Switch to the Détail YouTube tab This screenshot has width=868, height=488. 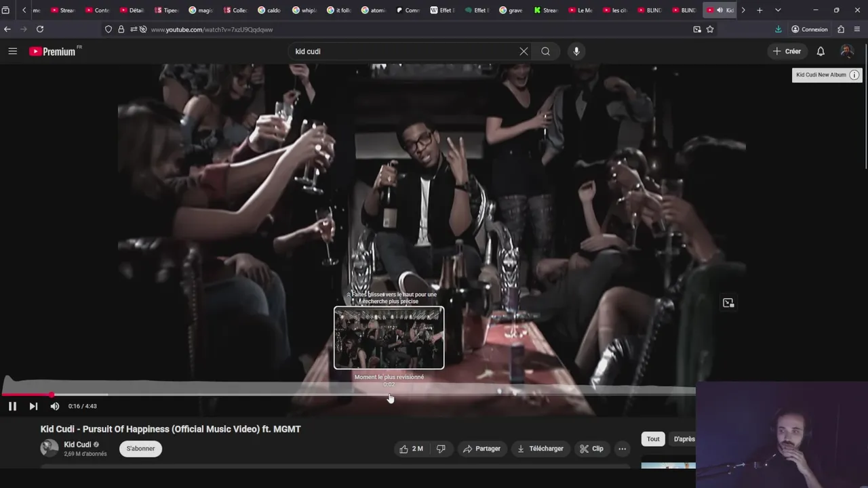[x=132, y=10]
